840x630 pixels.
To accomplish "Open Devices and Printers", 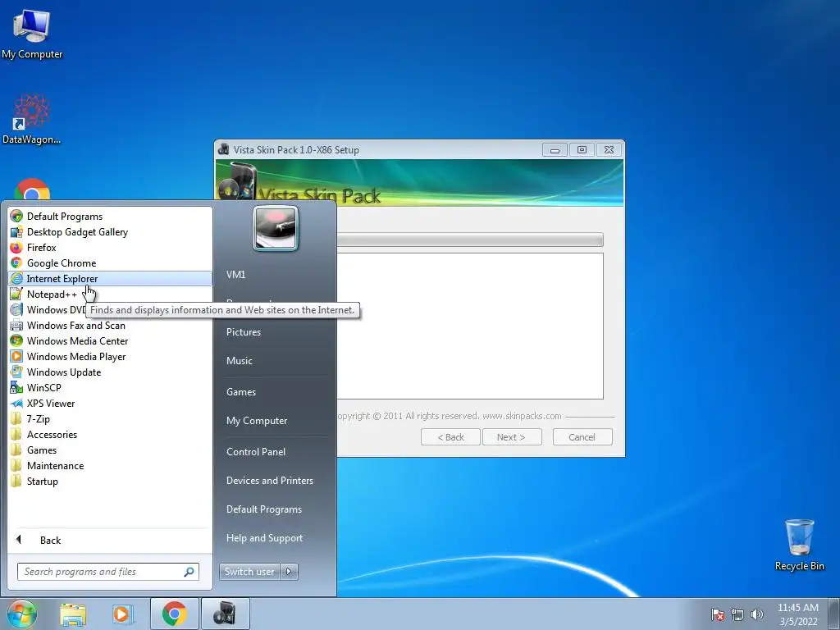I will click(x=270, y=481).
